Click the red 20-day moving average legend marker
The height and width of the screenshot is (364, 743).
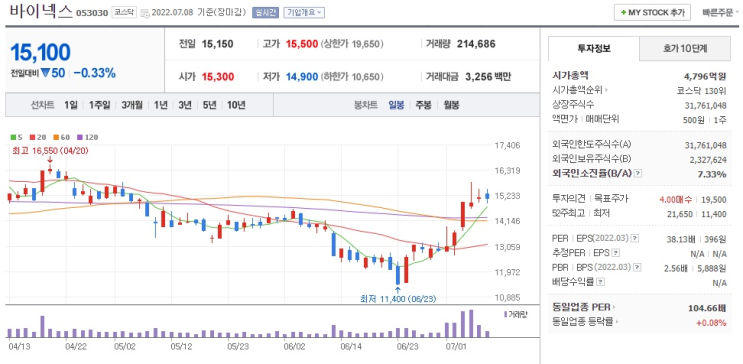(x=32, y=137)
